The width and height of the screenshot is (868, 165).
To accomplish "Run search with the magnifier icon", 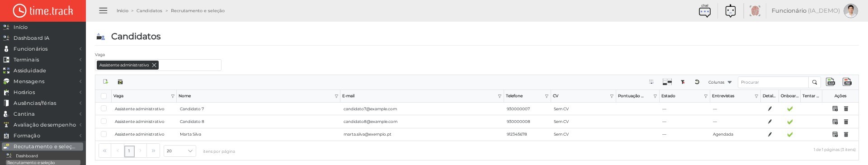I will [815, 82].
